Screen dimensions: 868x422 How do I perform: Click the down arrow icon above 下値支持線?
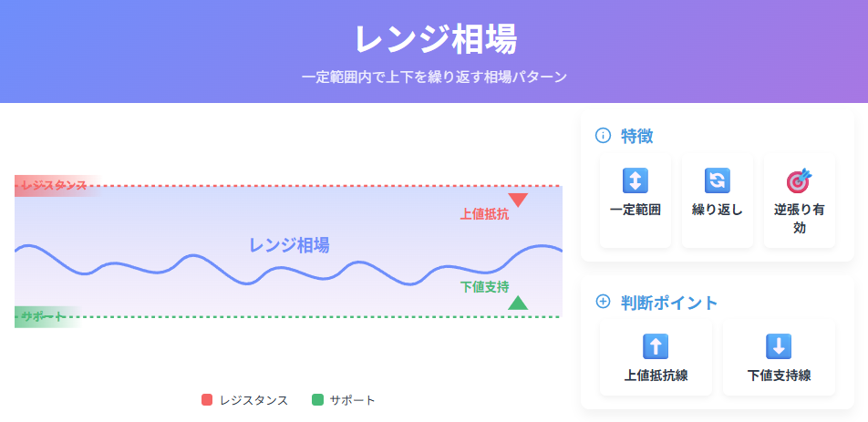click(779, 346)
